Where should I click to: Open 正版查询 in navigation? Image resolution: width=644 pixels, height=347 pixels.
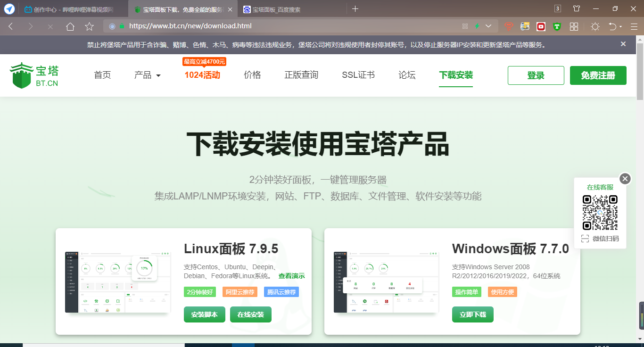pos(301,75)
